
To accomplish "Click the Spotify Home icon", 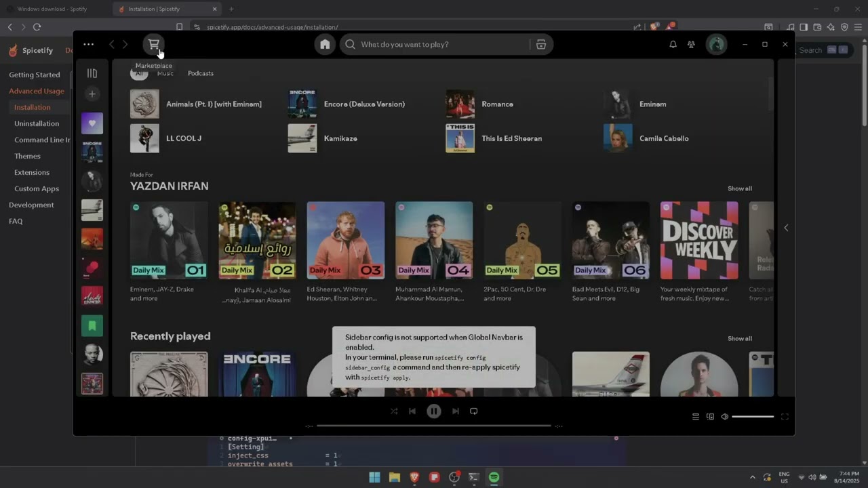I will [x=325, y=44].
